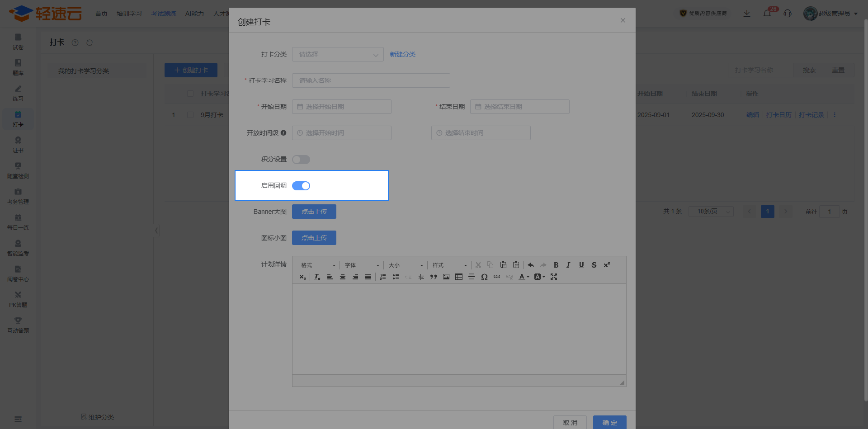Click the undo arrow in the editor toolbar
Viewport: 868px width, 429px height.
point(531,265)
